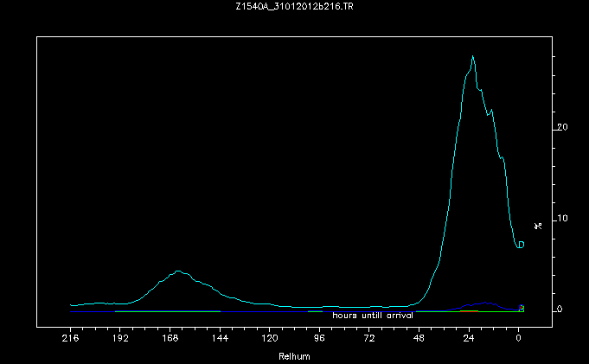
Task: Click the y-axis tick label 20
Action: pyautogui.click(x=562, y=127)
